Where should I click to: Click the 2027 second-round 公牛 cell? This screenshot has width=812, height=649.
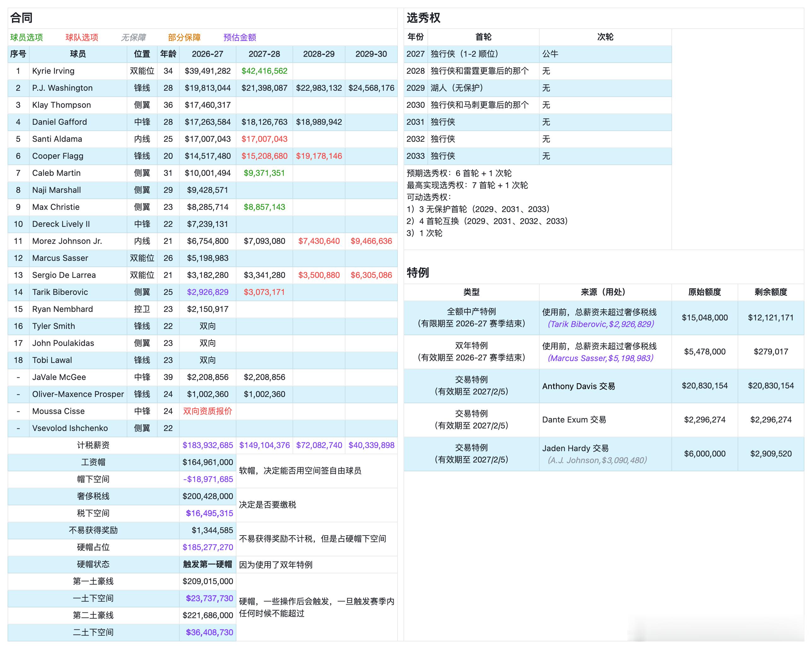point(605,54)
